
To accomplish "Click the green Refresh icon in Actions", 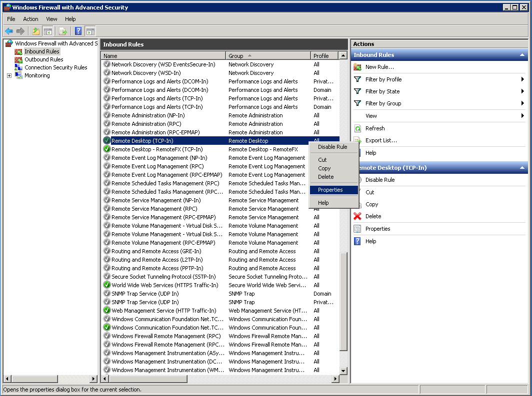I will (357, 128).
